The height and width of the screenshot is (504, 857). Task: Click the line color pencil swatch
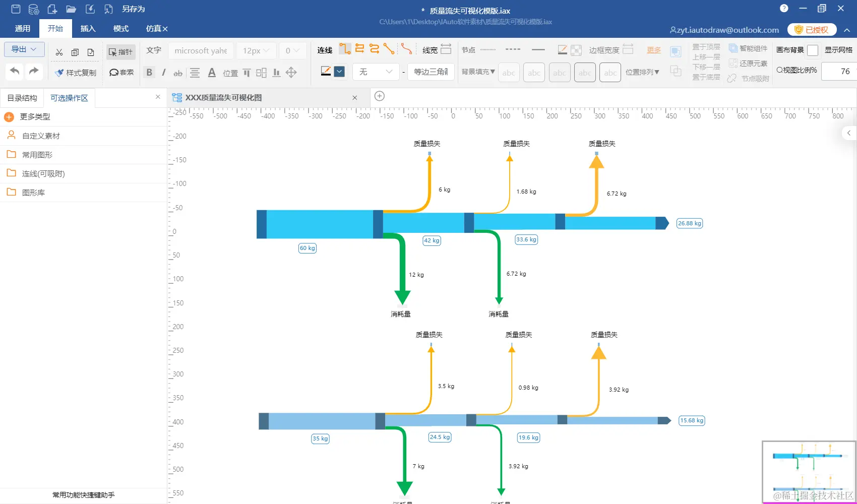coord(326,71)
